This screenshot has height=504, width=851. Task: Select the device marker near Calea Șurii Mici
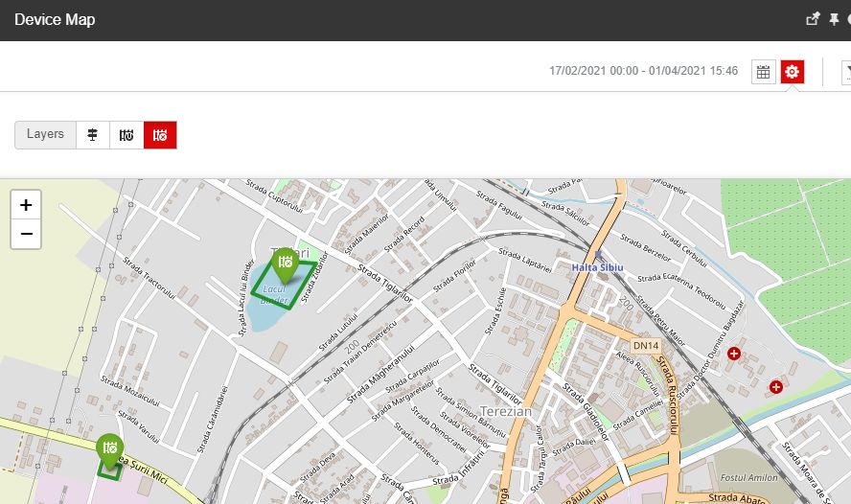pyautogui.click(x=109, y=448)
